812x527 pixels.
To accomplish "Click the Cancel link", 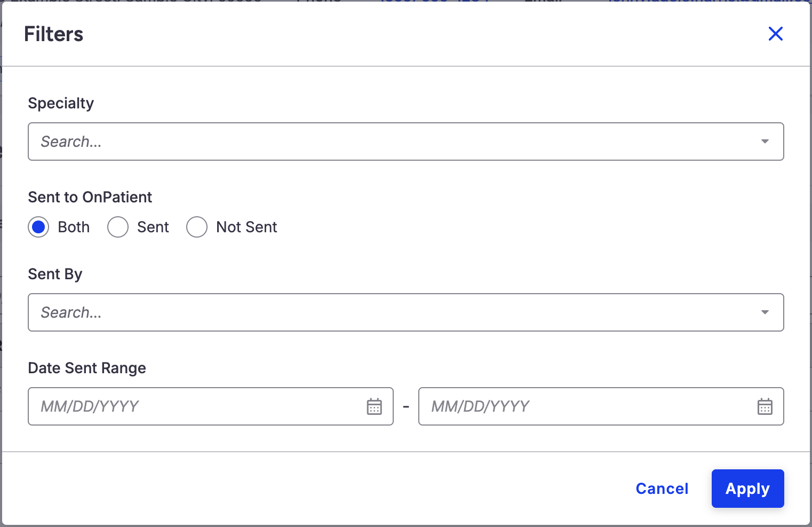I will 662,489.
